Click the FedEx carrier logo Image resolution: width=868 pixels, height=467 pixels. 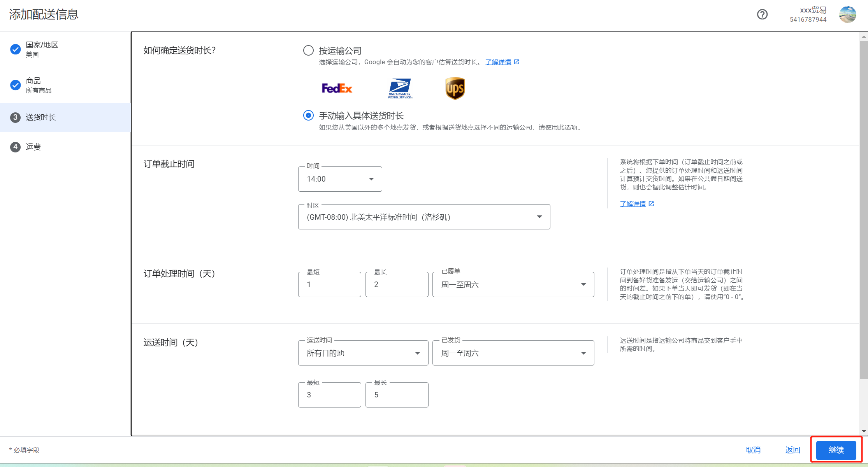tap(337, 89)
